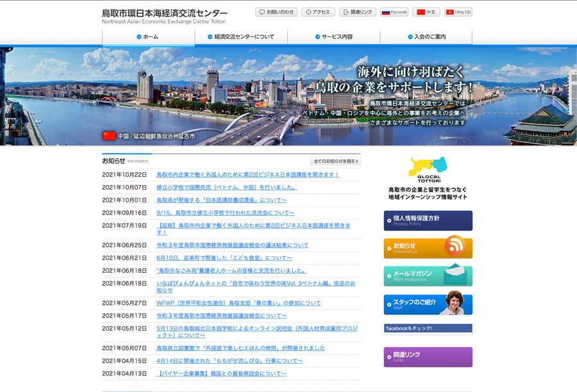
Task: Read the 9/15 修立小学校 exchange event article
Action: tap(226, 213)
